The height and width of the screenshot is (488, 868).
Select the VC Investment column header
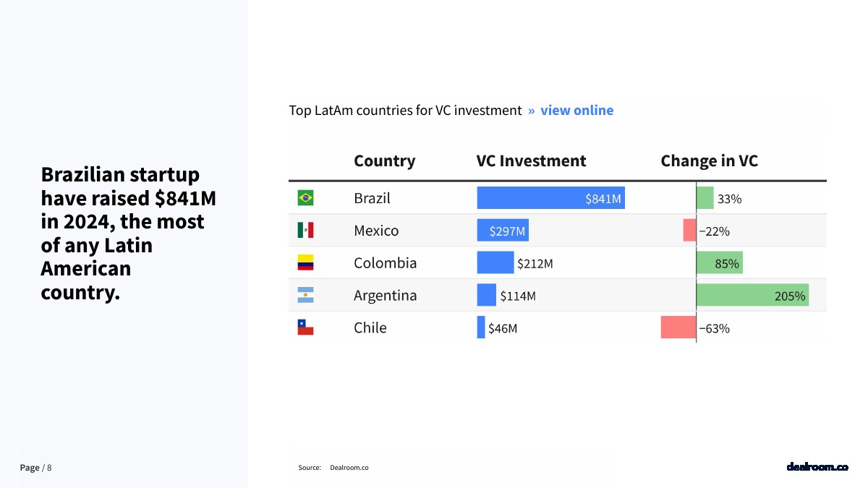(x=531, y=160)
